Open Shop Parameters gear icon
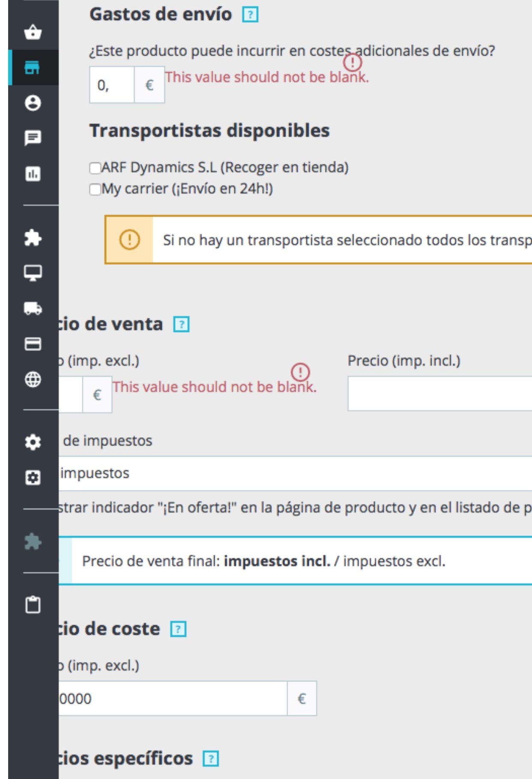The height and width of the screenshot is (779, 532). click(33, 442)
